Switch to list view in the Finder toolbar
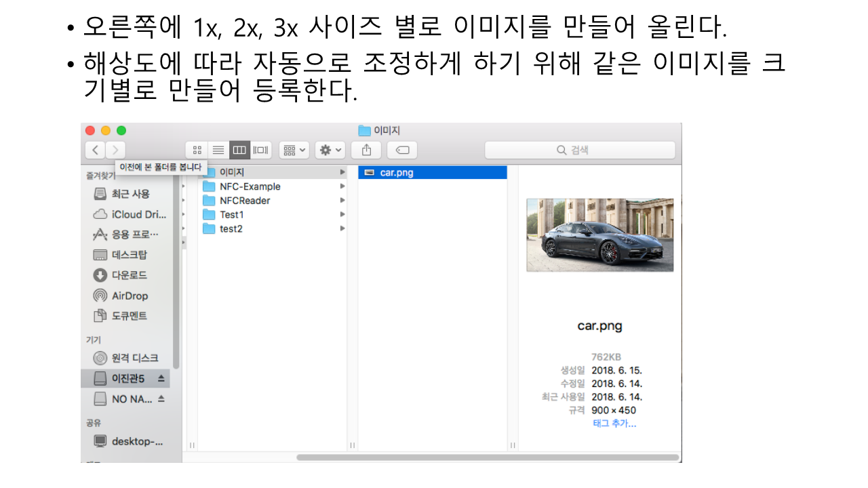Image resolution: width=868 pixels, height=488 pixels. (218, 150)
